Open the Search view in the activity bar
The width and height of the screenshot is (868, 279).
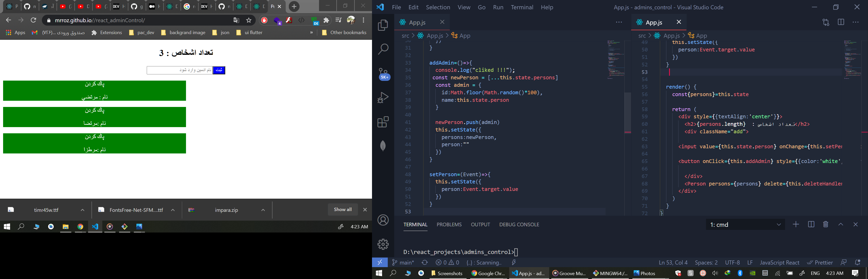[x=383, y=49]
